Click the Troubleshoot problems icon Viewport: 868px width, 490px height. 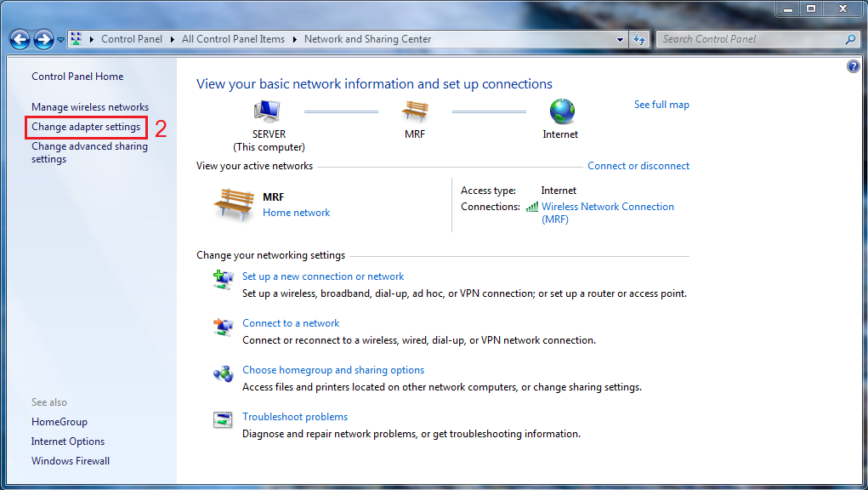[223, 419]
